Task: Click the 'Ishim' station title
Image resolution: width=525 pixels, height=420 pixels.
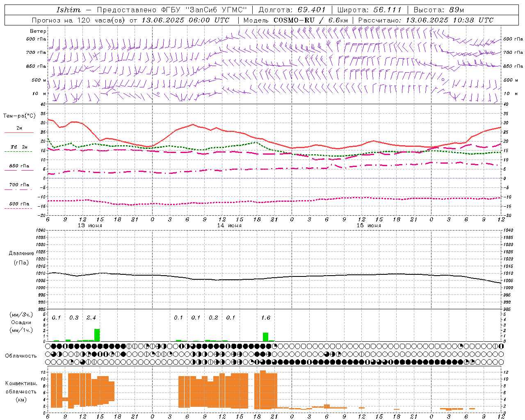Action: pyautogui.click(x=68, y=10)
